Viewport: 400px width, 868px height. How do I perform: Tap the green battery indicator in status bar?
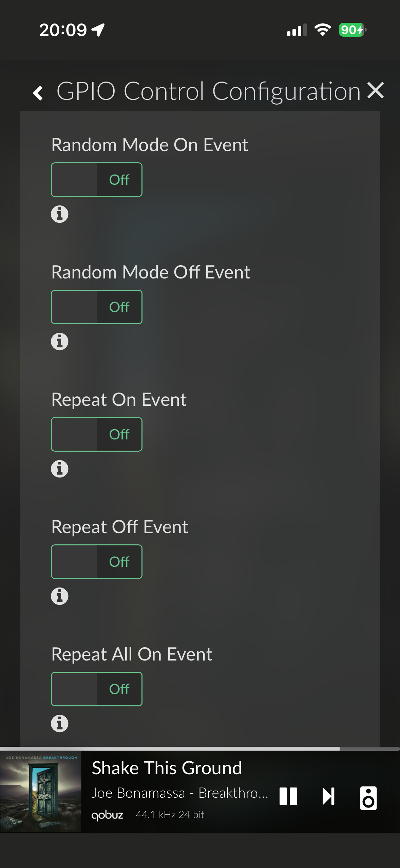tap(352, 30)
